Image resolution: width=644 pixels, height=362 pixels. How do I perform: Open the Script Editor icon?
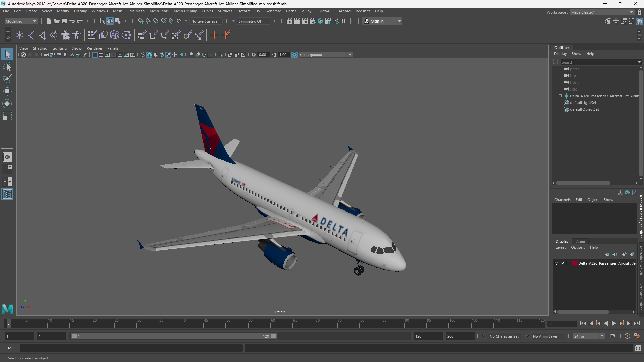coord(638,348)
